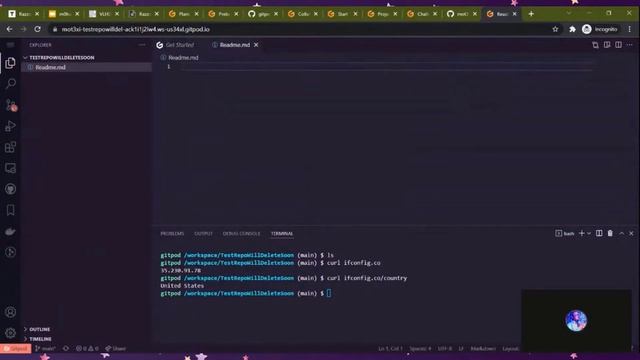Select the bash terminal instance label
Screen dimensions: 640x360
(565, 233)
